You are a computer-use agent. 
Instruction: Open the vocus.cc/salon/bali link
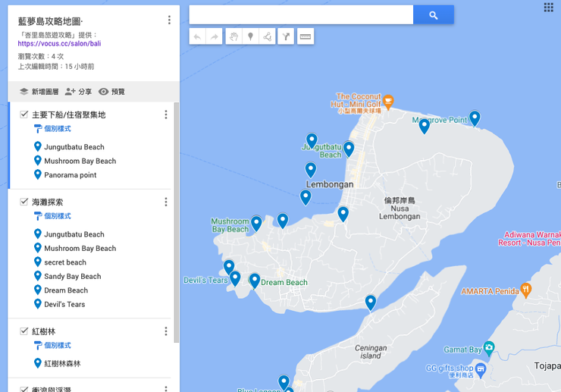[x=59, y=44]
